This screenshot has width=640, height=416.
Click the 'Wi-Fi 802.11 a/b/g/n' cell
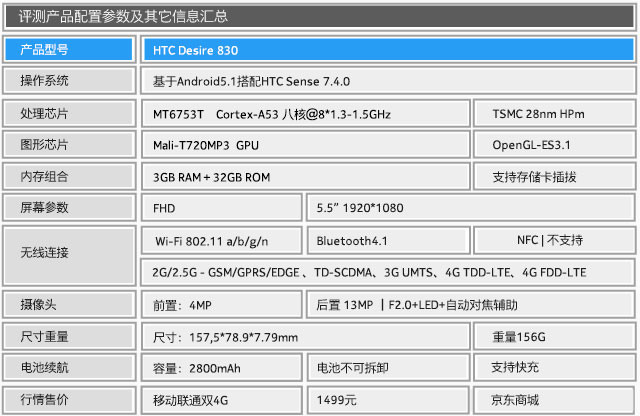click(222, 240)
